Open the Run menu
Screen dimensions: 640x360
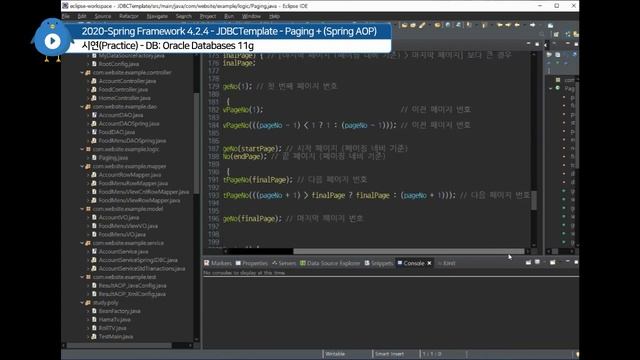click(229, 16)
